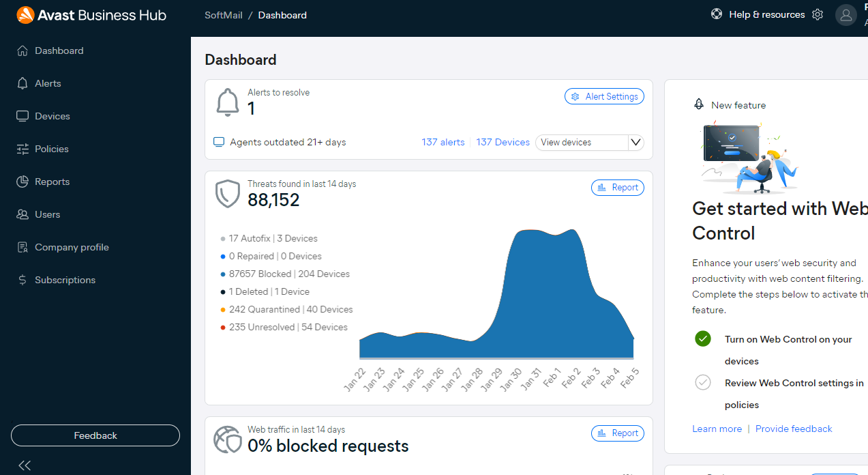Screen dimensions: 868x475
Task: Collapse the sidebar with double chevron icon
Action: pyautogui.click(x=25, y=465)
